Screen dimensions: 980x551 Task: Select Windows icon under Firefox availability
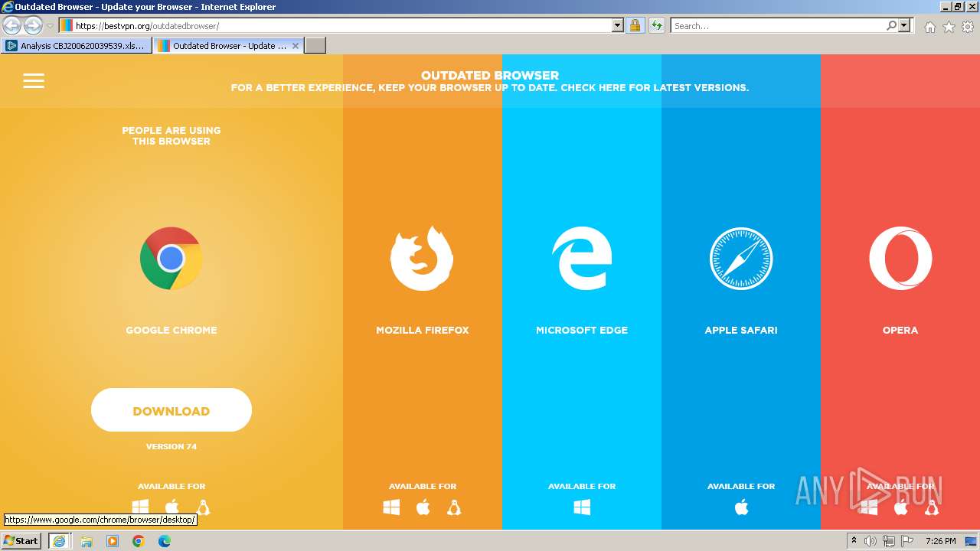point(391,507)
